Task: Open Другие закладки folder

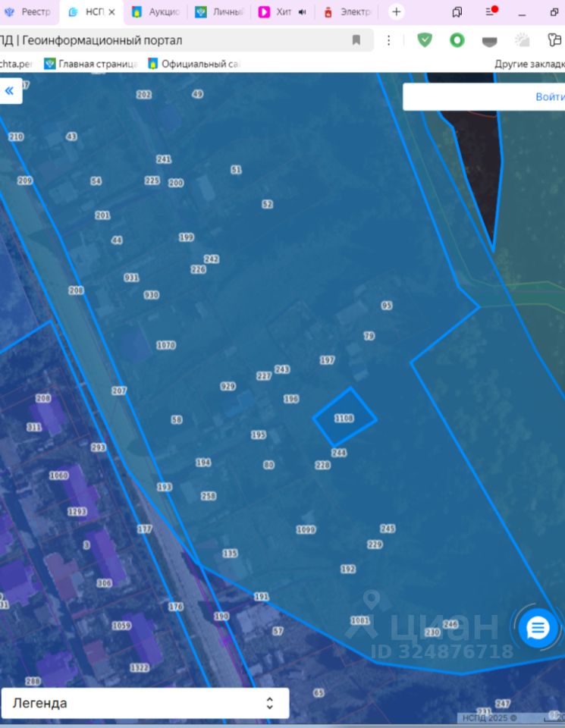Action: point(529,64)
